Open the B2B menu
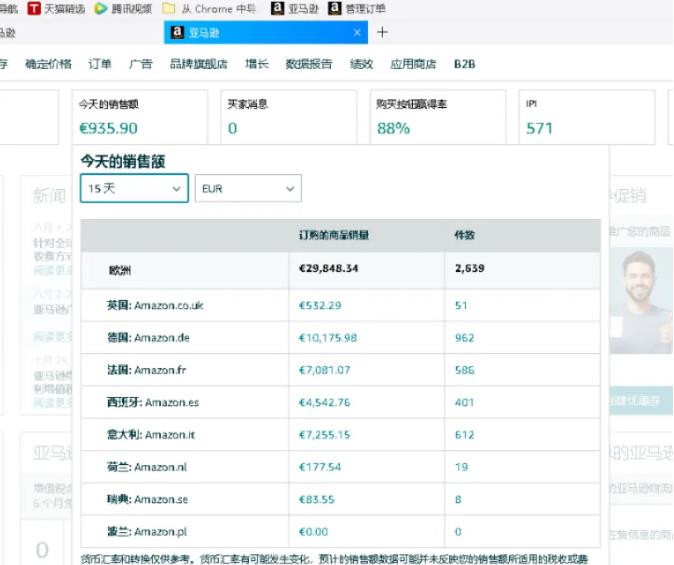Screen dimensions: 674x565 click(465, 64)
